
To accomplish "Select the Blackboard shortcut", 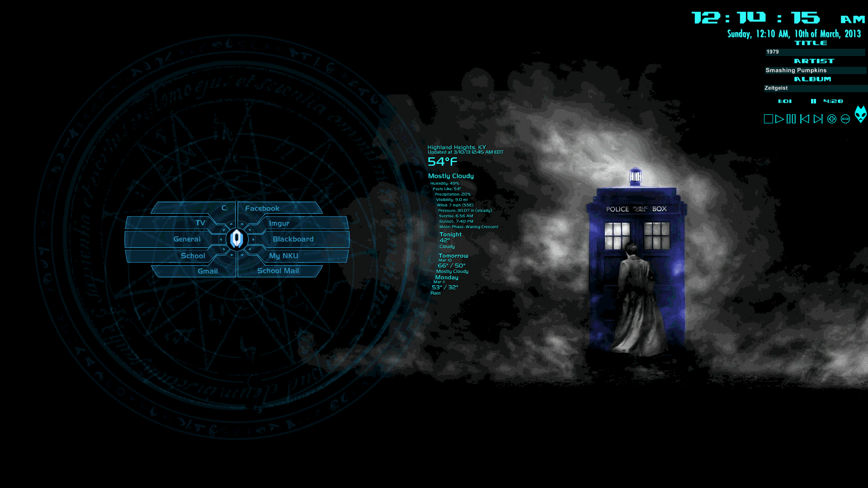I will pos(292,239).
